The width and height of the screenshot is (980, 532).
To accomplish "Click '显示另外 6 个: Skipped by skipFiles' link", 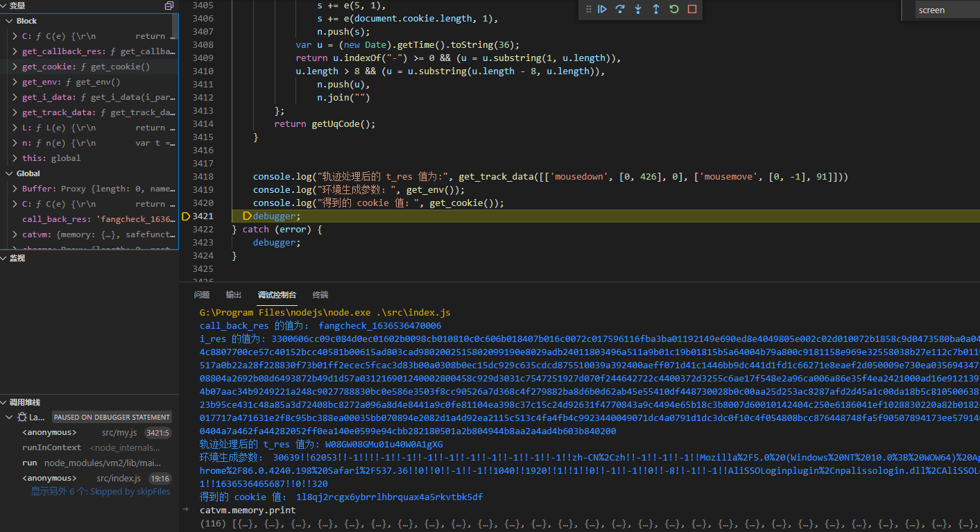I will (101, 491).
